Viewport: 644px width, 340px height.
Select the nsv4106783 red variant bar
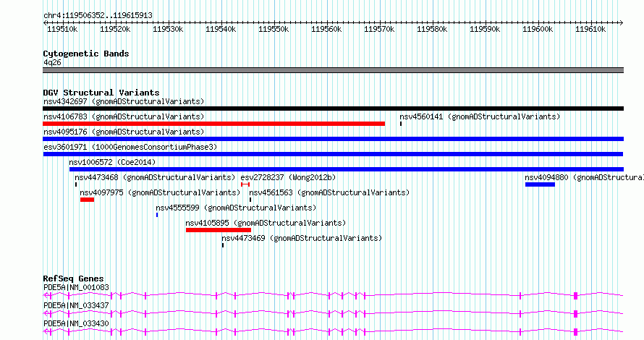coord(213,124)
